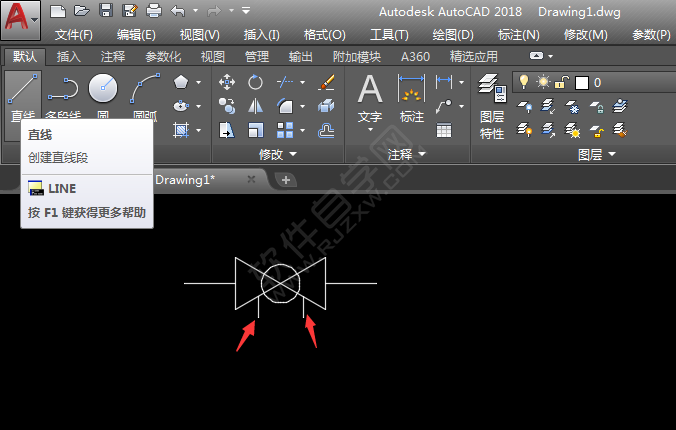Select the Fillet tool

point(285,106)
